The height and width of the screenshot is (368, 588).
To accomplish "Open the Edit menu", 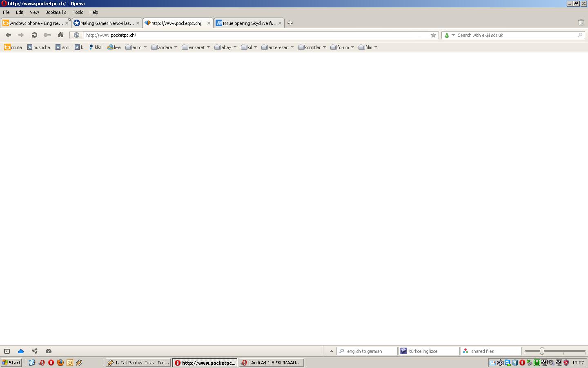I will (20, 12).
